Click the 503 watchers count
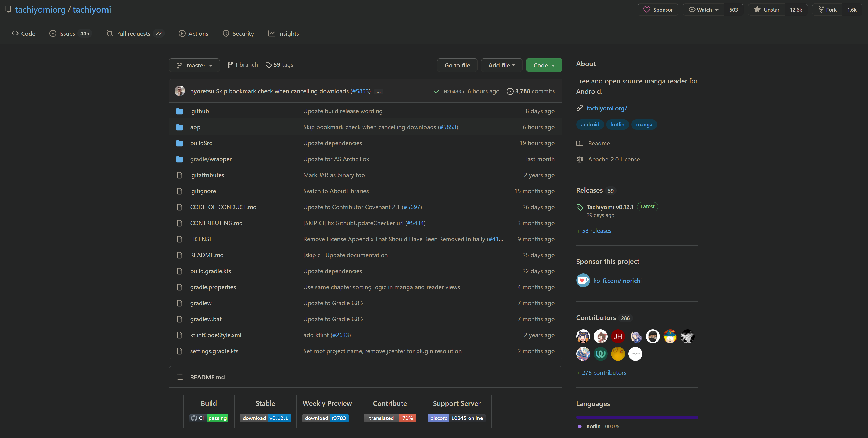Screen dimensions: 868x438 tap(734, 10)
